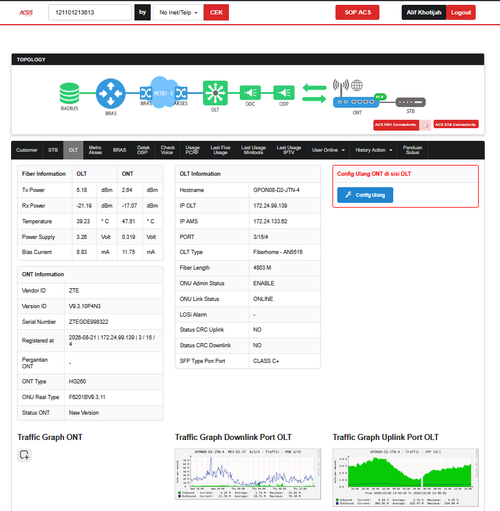Click the Status ONT value New Version
The height and width of the screenshot is (511, 500).
tap(84, 413)
